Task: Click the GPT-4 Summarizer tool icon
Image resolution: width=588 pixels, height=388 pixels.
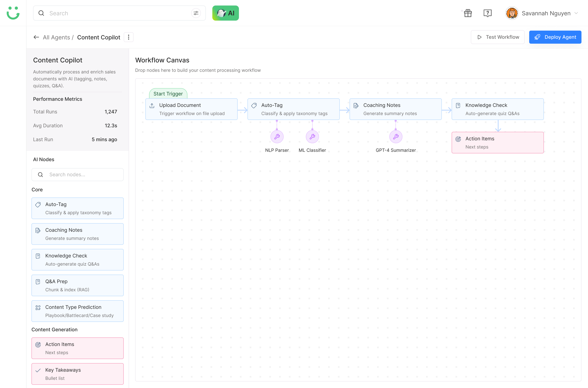Action: [396, 137]
